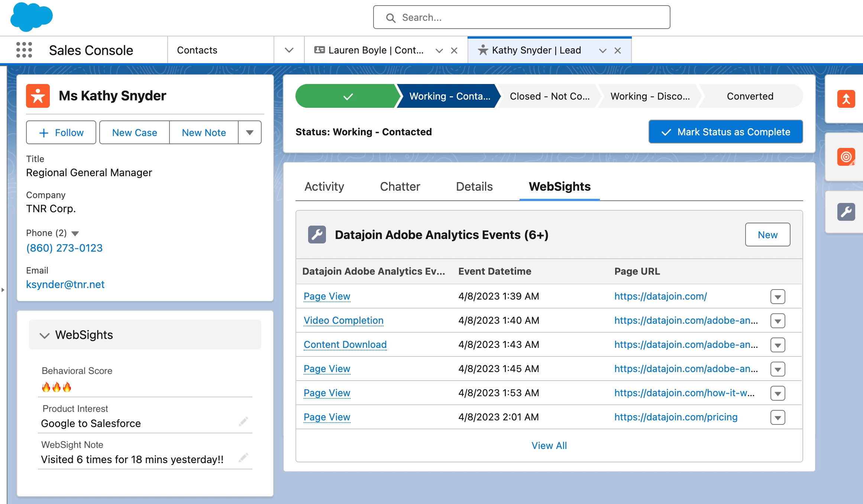863x504 pixels.
Task: Select the Working - Discovery path stage
Action: point(650,96)
